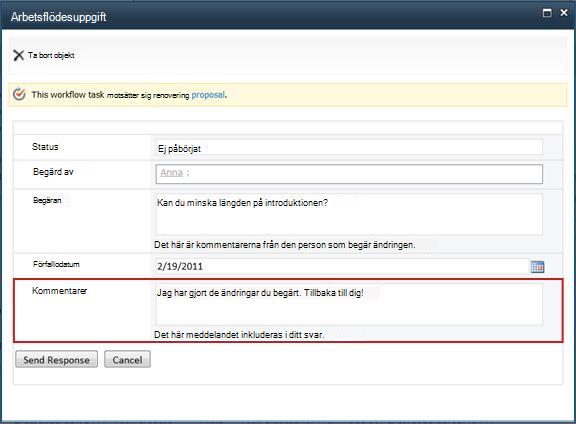The width and height of the screenshot is (576, 424).
Task: Click the text 'Det här meddelandet inkluderas i ditt svar'
Action: click(x=239, y=335)
